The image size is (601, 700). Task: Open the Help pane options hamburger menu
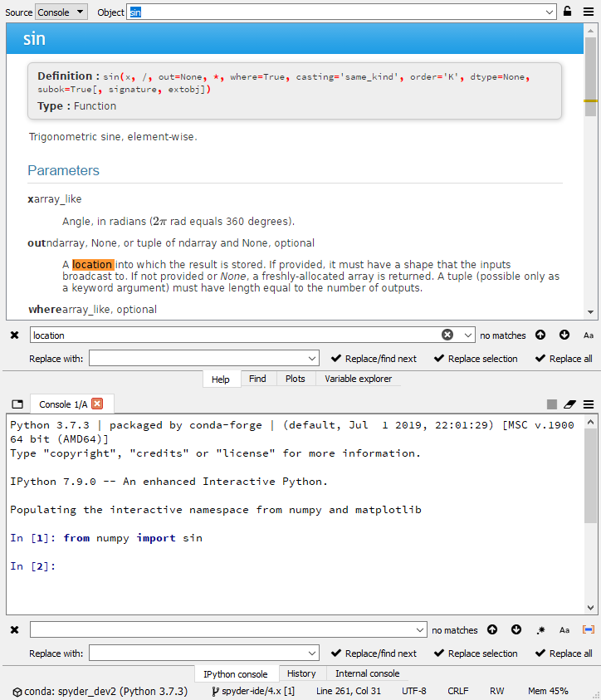(x=589, y=12)
